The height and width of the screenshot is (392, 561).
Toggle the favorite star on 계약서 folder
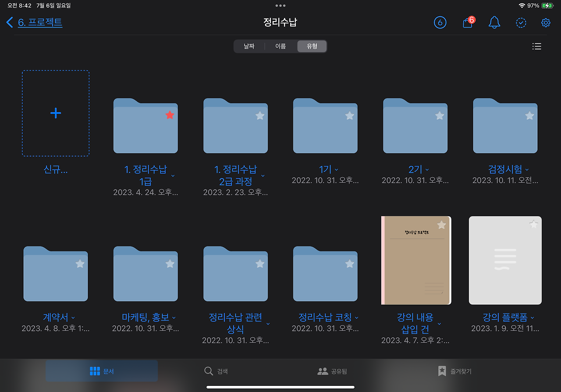point(80,264)
